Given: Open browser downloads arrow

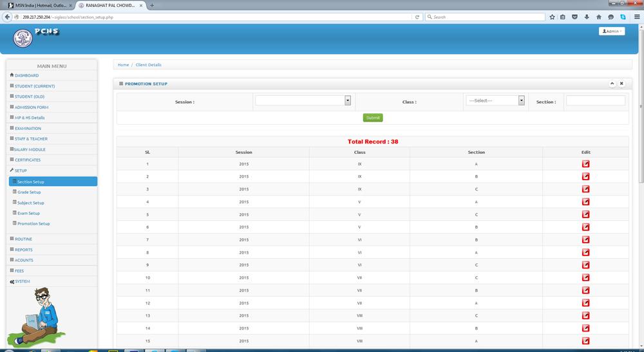Looking at the screenshot, I should (587, 17).
